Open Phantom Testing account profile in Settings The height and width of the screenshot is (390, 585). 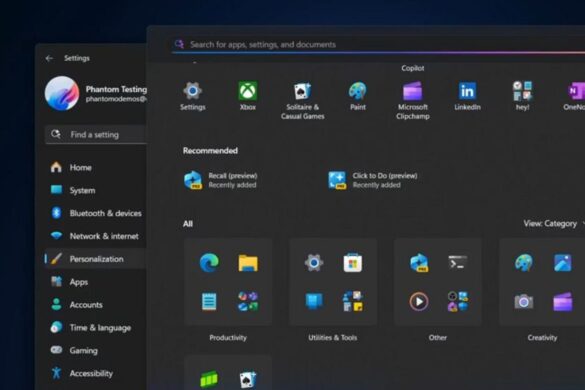(x=96, y=93)
